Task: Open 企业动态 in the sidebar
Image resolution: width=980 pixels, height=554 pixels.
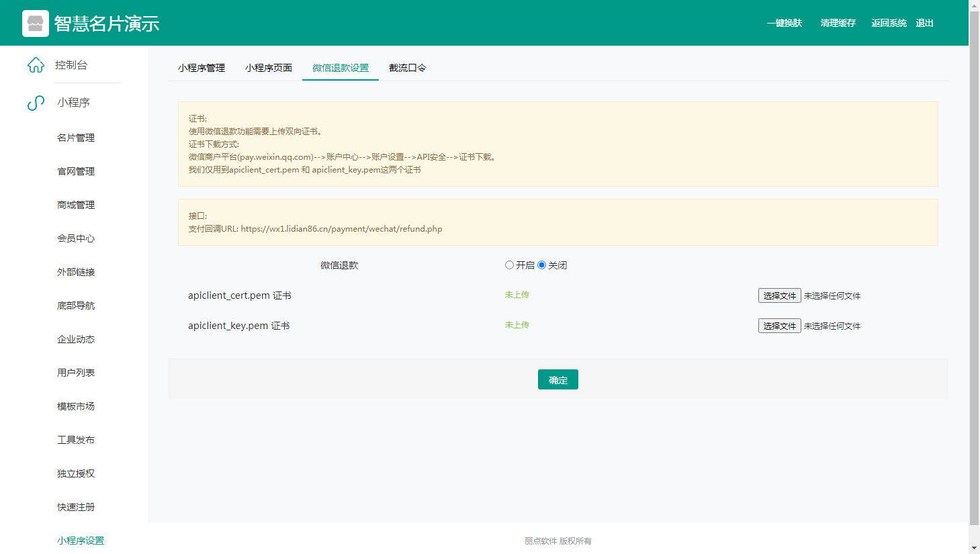Action: (76, 339)
